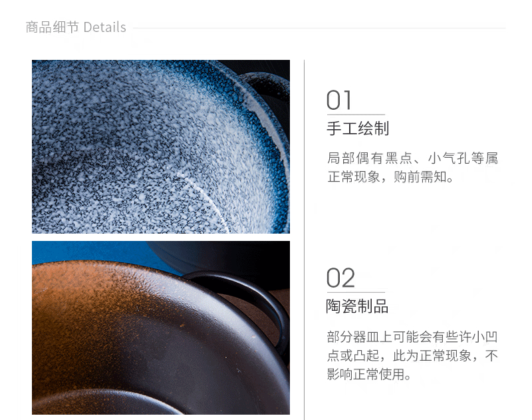Screen dimensions: 532x420
Task: Select the 商品细节 Details section heading
Action: click(76, 27)
